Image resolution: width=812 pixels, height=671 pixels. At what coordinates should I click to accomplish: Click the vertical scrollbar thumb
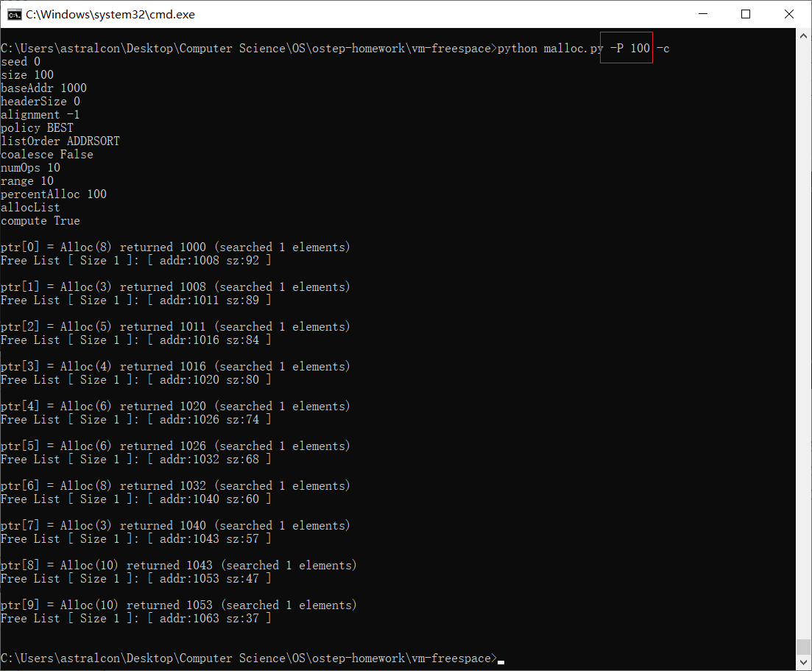[x=803, y=647]
